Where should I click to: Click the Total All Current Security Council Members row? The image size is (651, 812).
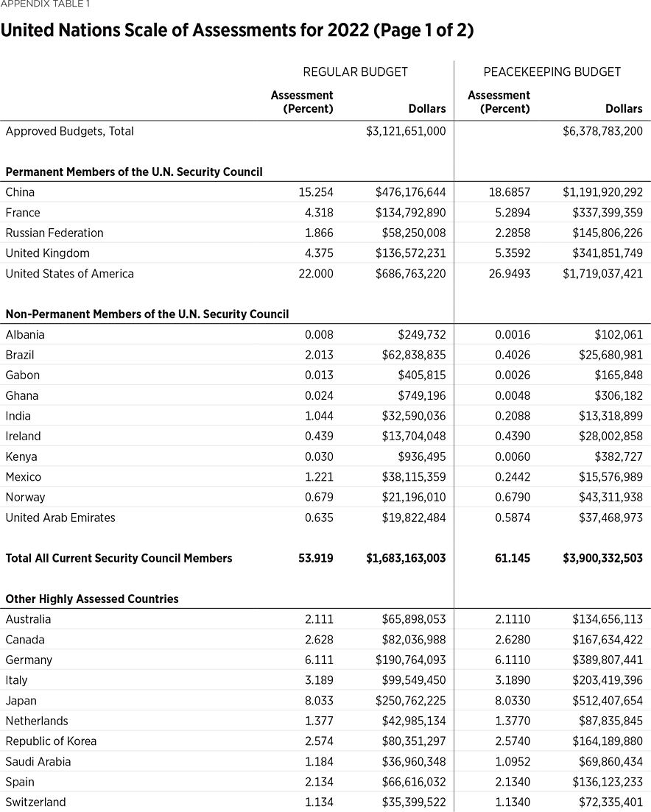[119, 558]
